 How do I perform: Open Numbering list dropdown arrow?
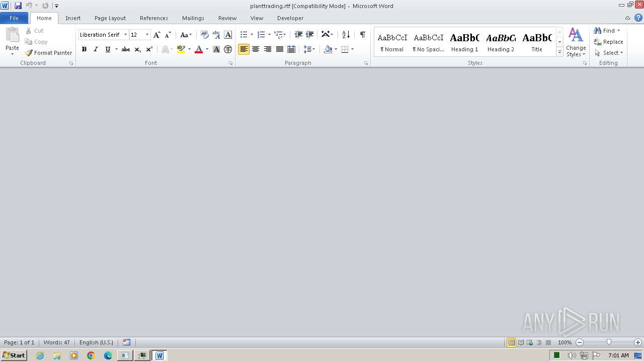pyautogui.click(x=269, y=35)
